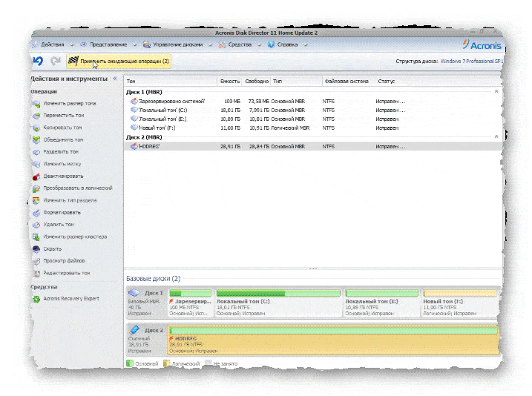Image resolution: width=532 pixels, height=396 pixels.
Task: Select the 'Новый том' (F:) row
Action: [313, 128]
